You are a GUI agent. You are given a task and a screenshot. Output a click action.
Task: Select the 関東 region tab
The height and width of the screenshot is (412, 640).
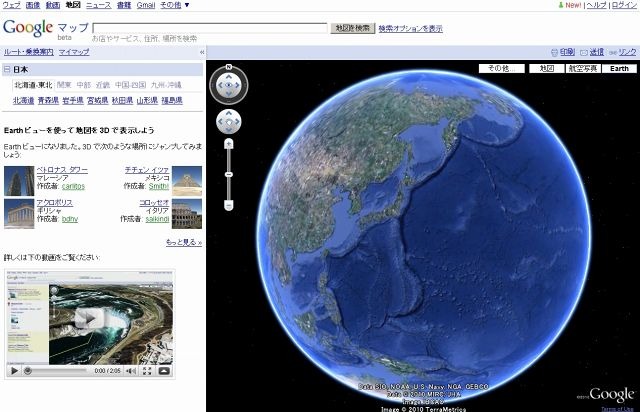pyautogui.click(x=64, y=85)
